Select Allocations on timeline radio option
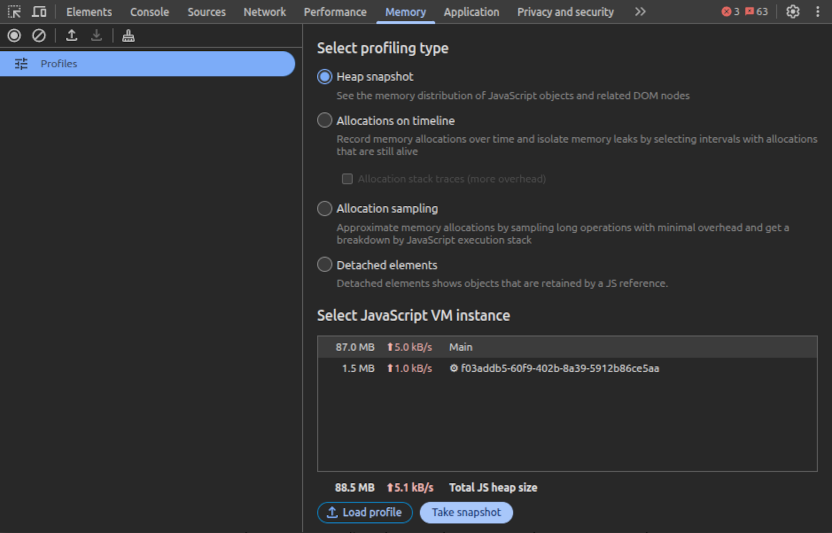This screenshot has width=832, height=533. [325, 121]
